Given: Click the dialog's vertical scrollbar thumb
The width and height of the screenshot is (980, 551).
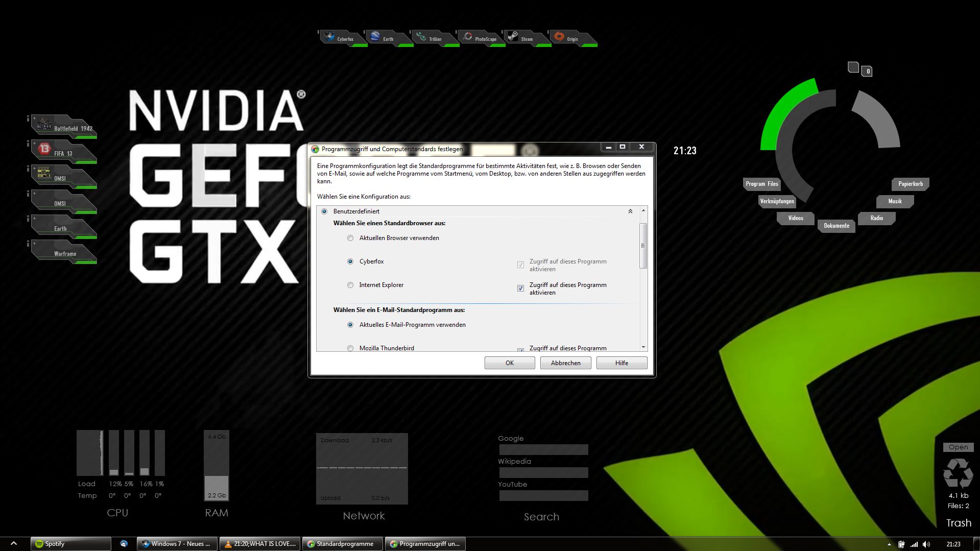Looking at the screenshot, I should point(643,246).
